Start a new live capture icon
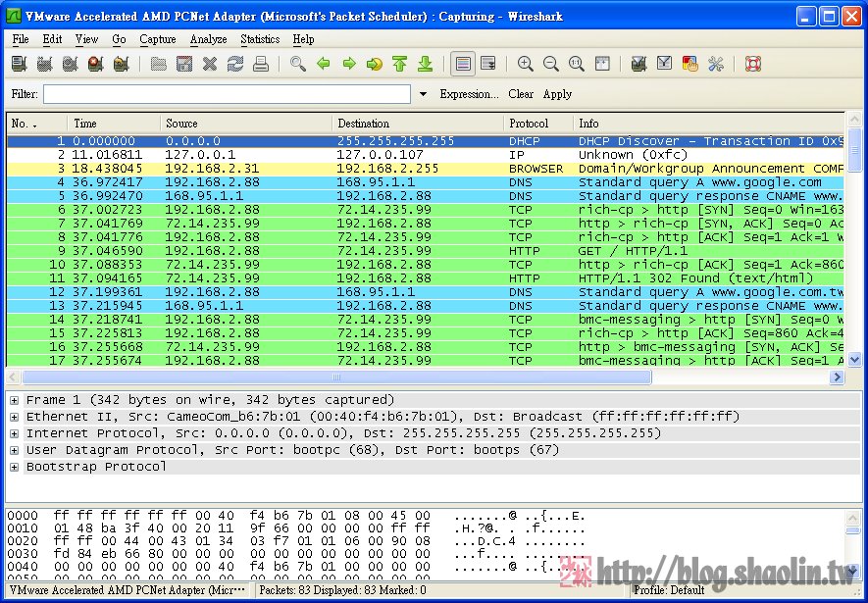This screenshot has width=868, height=603. (71, 64)
